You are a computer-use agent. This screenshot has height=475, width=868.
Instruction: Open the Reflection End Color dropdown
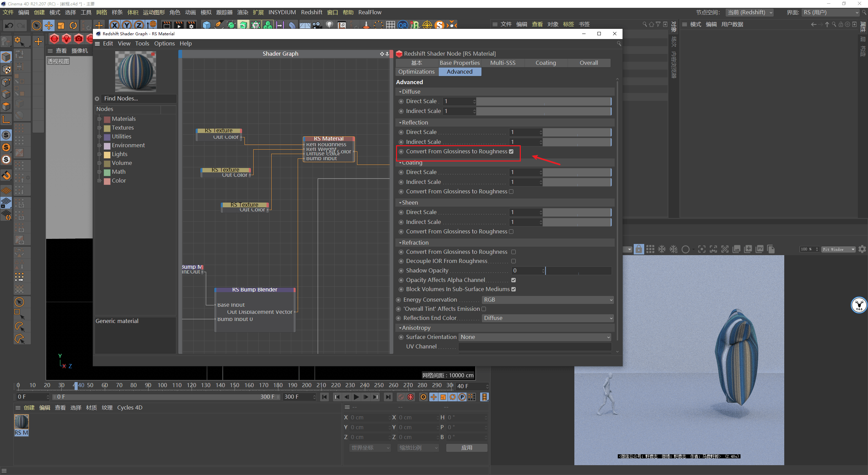[x=547, y=318]
